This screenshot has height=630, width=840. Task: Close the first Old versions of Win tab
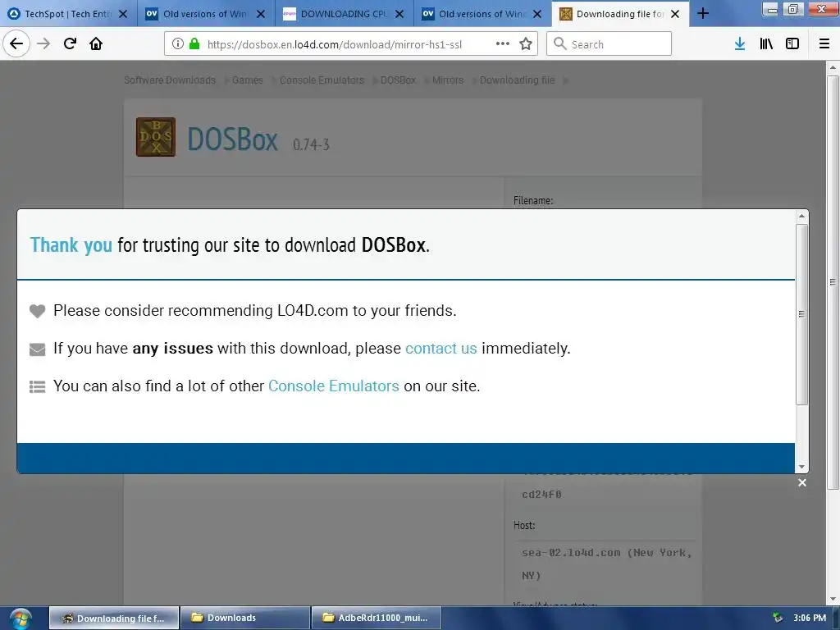(x=261, y=14)
